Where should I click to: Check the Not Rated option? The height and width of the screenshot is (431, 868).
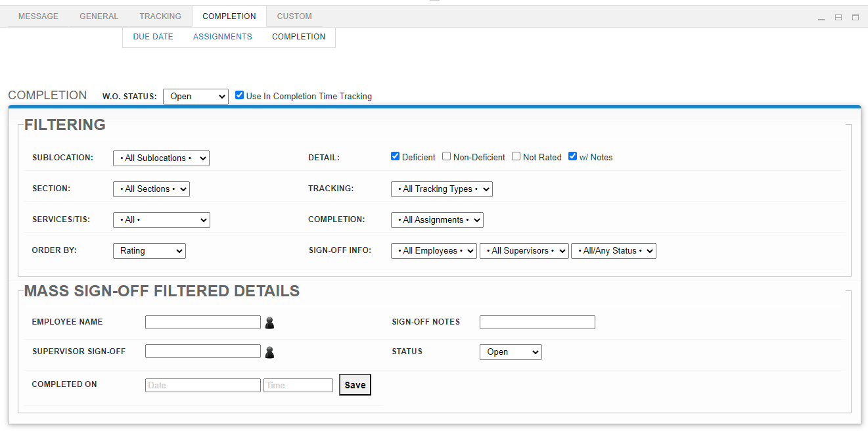pyautogui.click(x=516, y=156)
